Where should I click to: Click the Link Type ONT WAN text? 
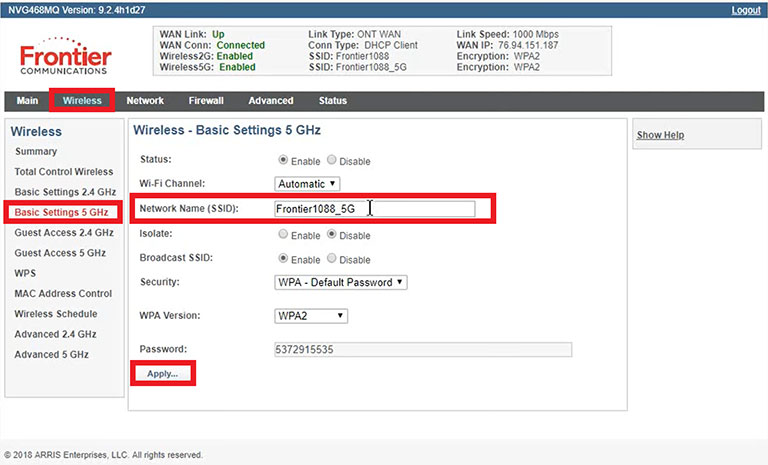(x=355, y=34)
